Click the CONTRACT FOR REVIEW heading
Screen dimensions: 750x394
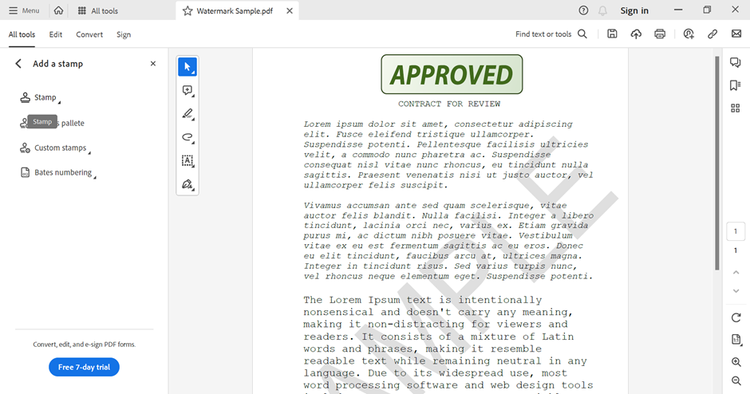pos(449,104)
